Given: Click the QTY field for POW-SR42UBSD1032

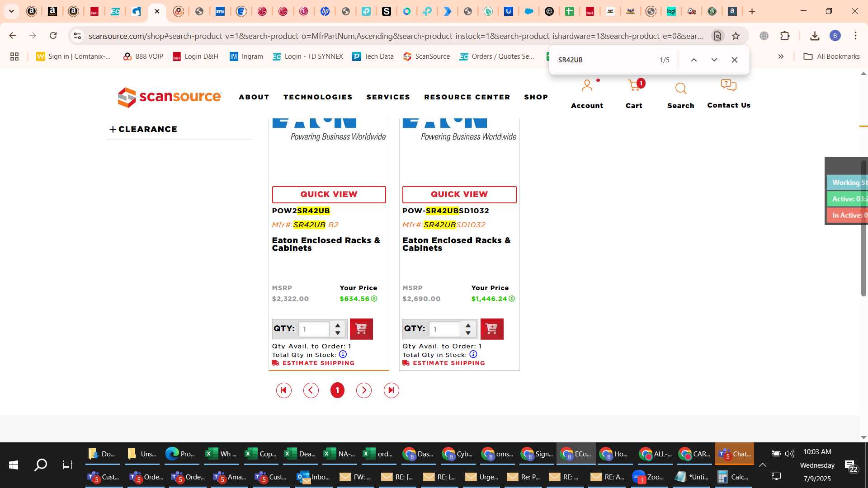Looking at the screenshot, I should pyautogui.click(x=445, y=329).
